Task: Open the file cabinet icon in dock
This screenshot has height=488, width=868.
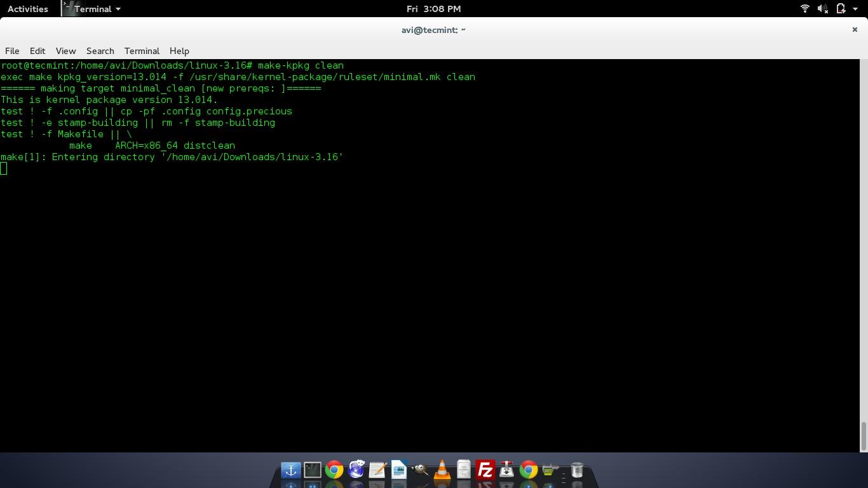Action: pyautogui.click(x=463, y=470)
